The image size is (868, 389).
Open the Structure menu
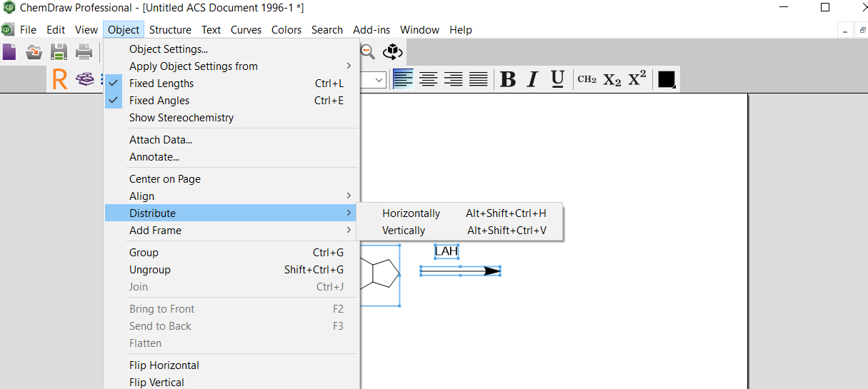pyautogui.click(x=170, y=30)
